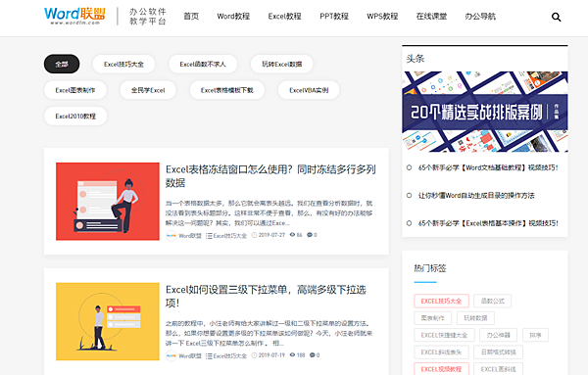Click Excel技巧大全 category link on 三级下拉菜单 article
Viewport: 588px width, 375px height.
pos(230,355)
